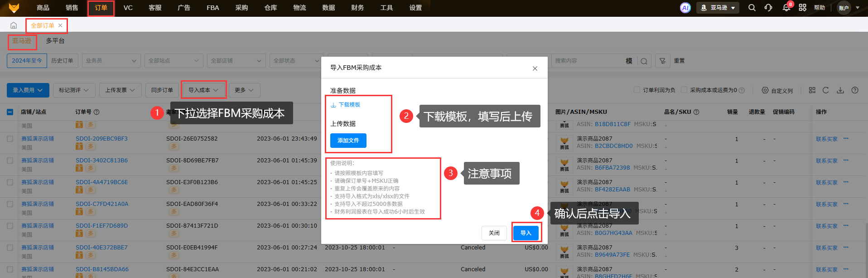
Task: Open the AI assistant icon
Action: tap(685, 8)
